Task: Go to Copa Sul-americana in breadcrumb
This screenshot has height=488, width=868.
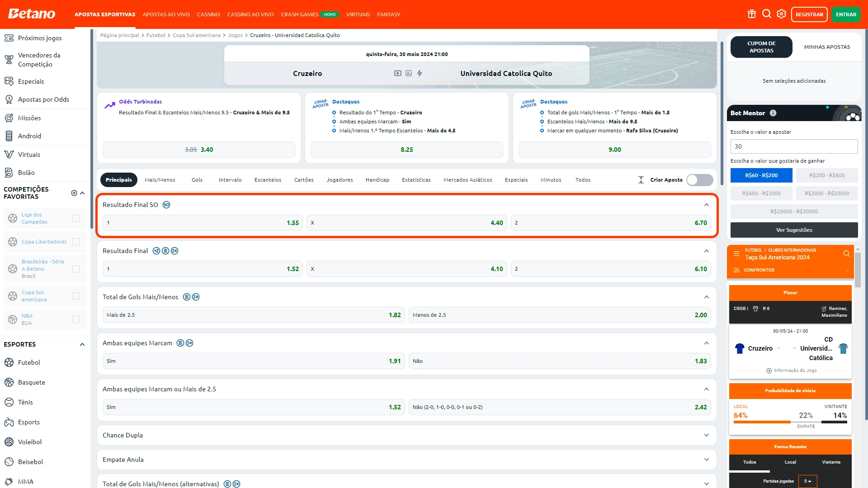Action: [197, 35]
